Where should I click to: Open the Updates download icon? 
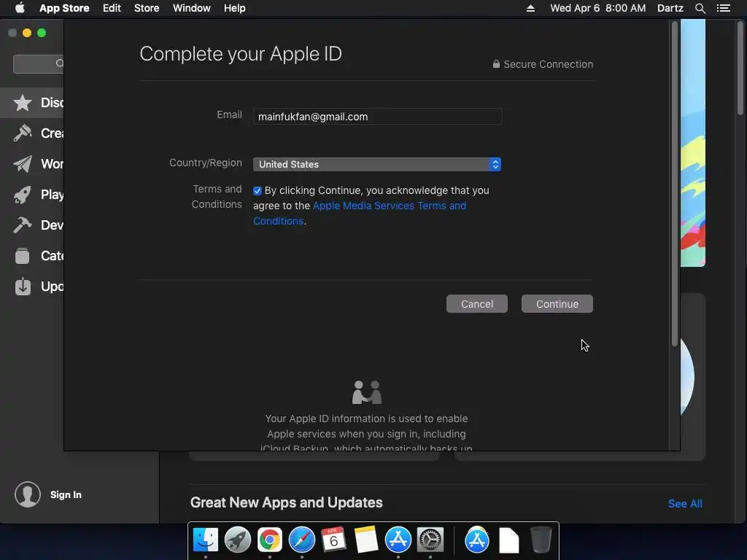(23, 286)
